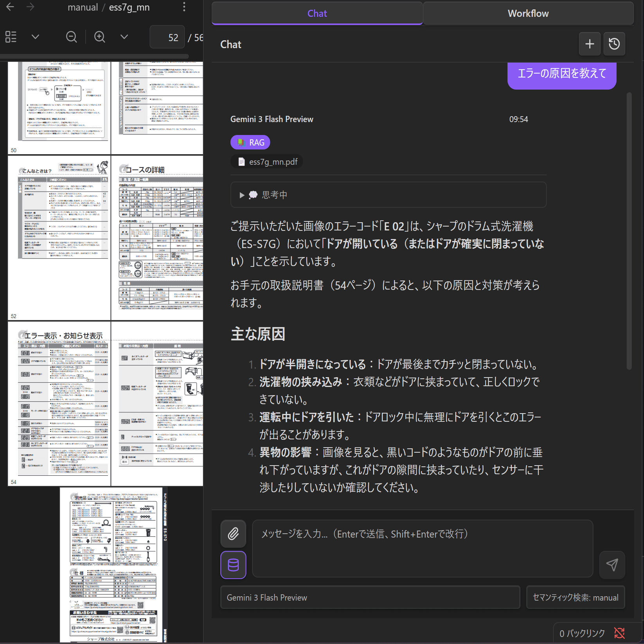
Task: Navigate back with the back arrow
Action: pos(10,7)
